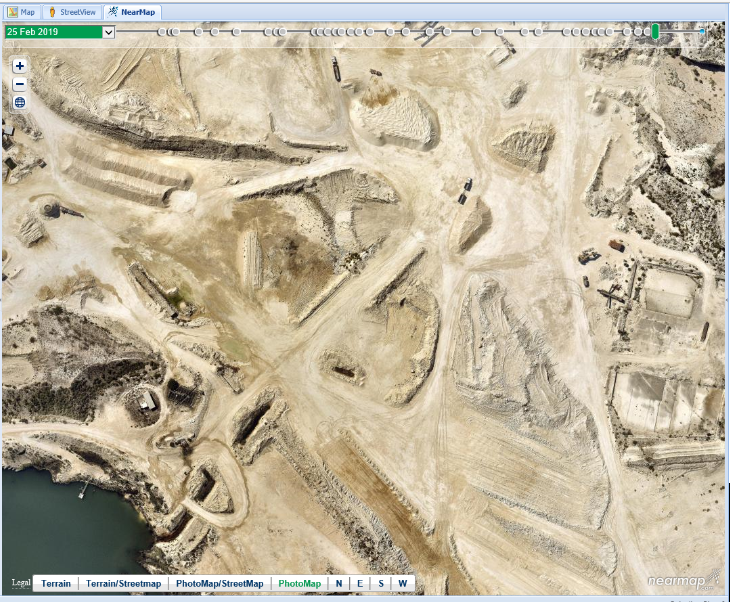Select the NearMap tab
Viewport: 730px width, 602px height.
(x=132, y=12)
